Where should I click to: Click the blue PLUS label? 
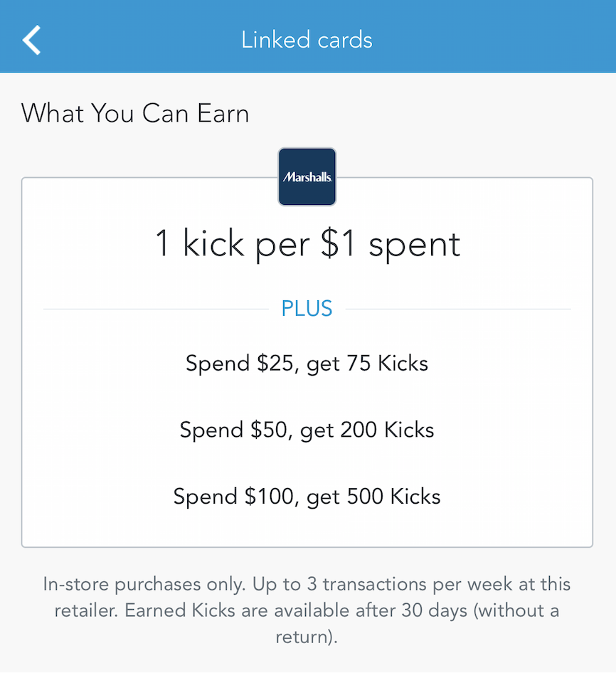point(307,309)
